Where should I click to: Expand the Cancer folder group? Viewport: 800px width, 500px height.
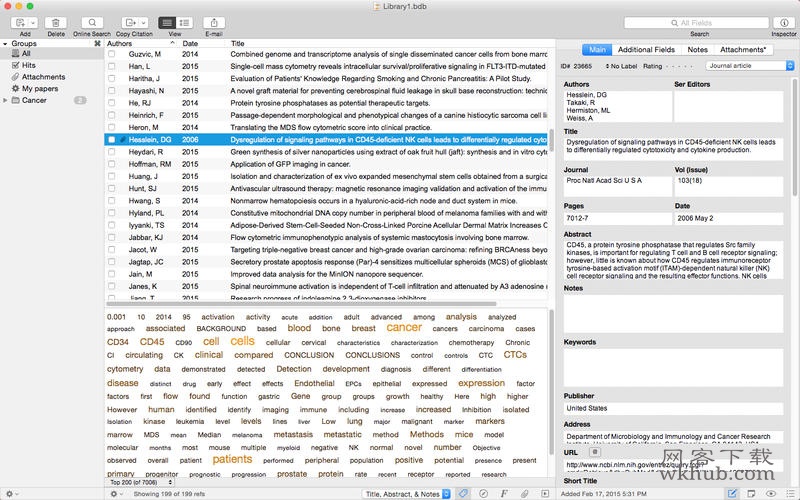5,101
